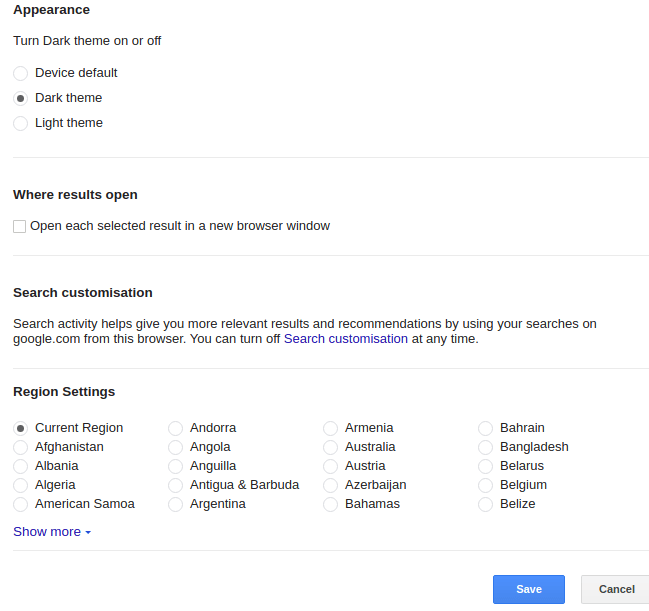The height and width of the screenshot is (611, 649).
Task: Open the Search customisation link
Action: [345, 339]
